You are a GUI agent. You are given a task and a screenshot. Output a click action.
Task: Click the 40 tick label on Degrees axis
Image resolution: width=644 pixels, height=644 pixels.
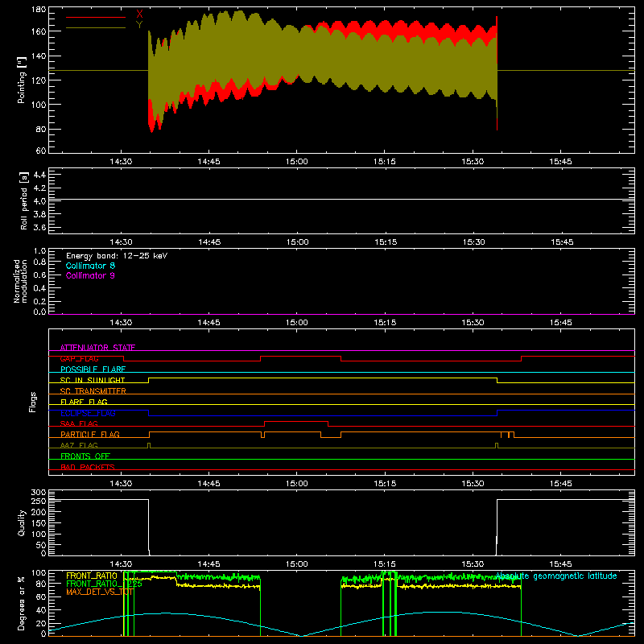(x=41, y=610)
